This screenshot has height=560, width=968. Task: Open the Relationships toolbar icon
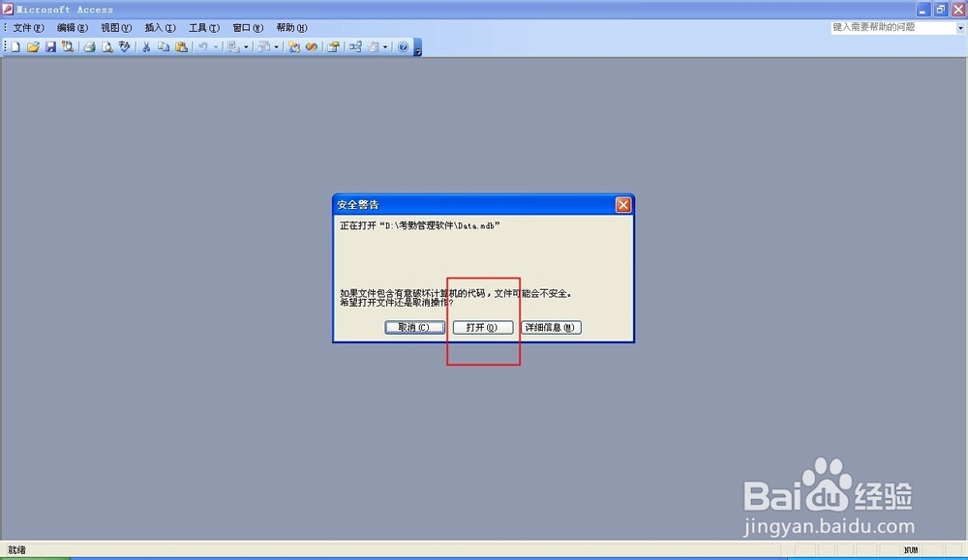click(x=355, y=46)
